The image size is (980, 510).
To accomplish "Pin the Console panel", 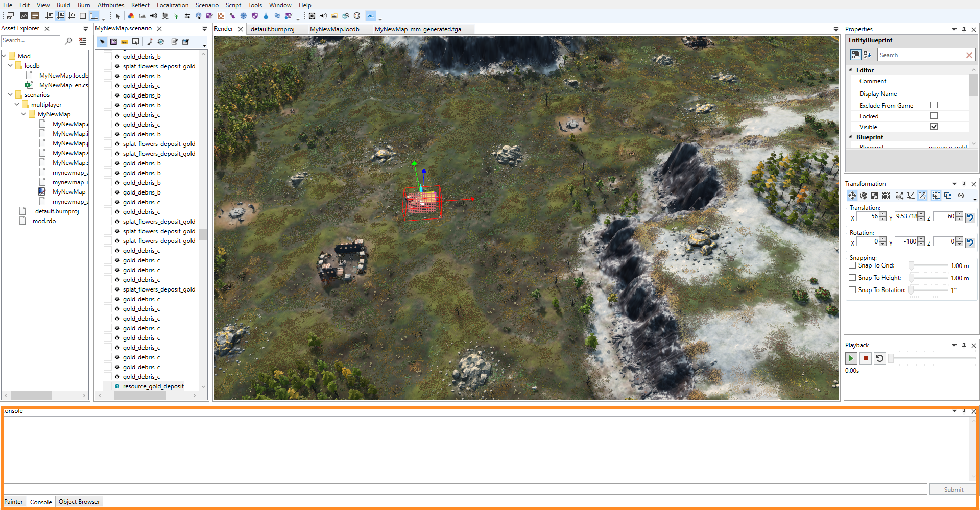I will pyautogui.click(x=964, y=411).
